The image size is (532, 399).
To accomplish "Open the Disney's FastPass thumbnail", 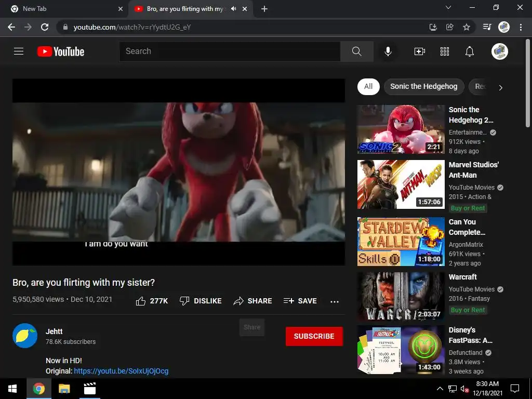I will (401, 350).
